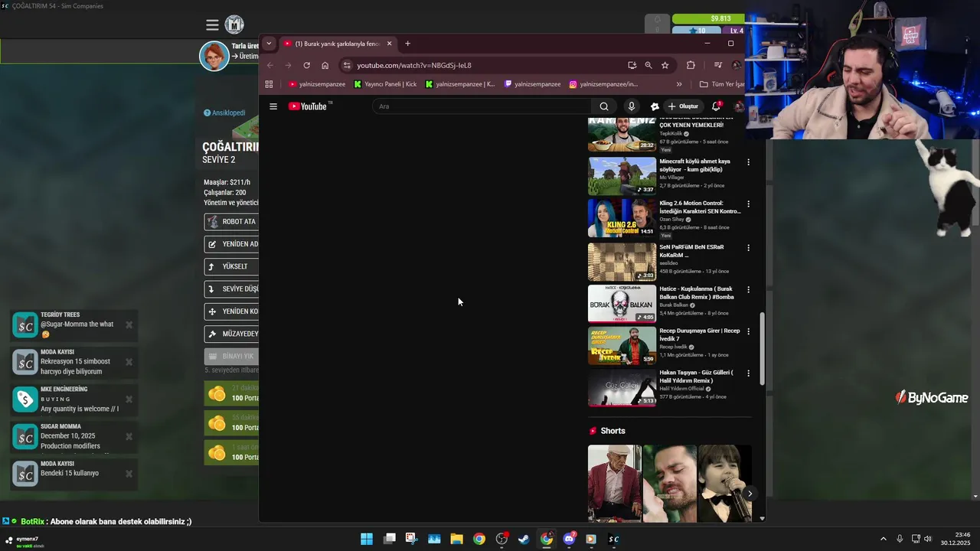Open a new Chrome tab with plus

(407, 44)
